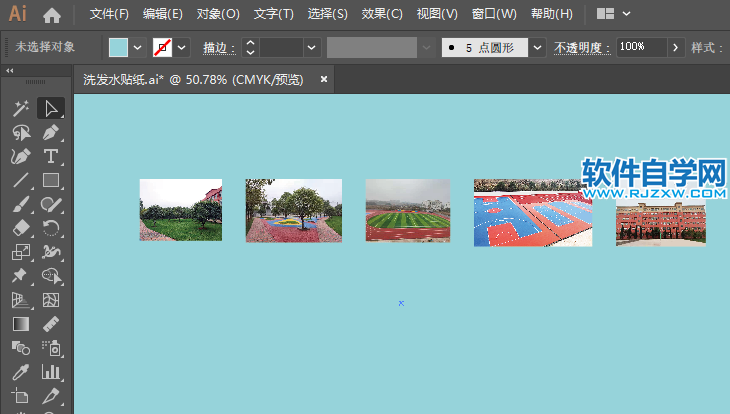Select the Symbol Sprayer tool
The image size is (730, 414).
point(51,348)
